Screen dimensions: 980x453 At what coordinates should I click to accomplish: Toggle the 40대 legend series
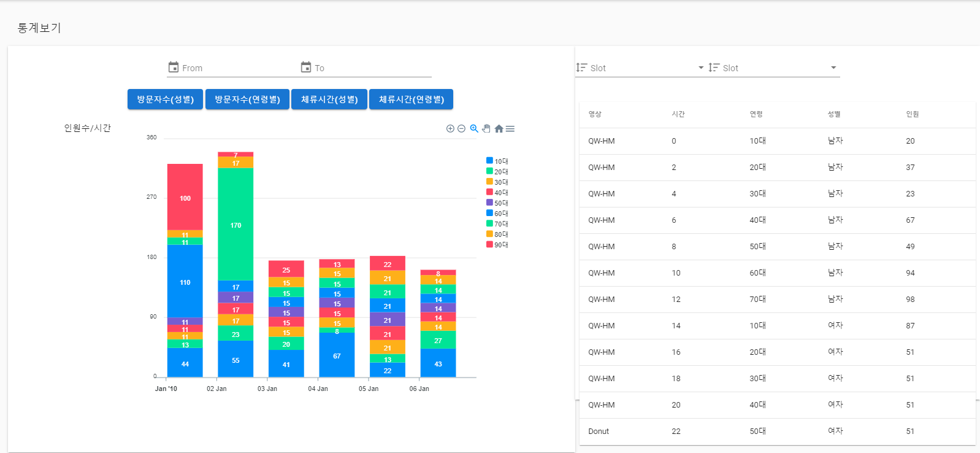click(497, 192)
